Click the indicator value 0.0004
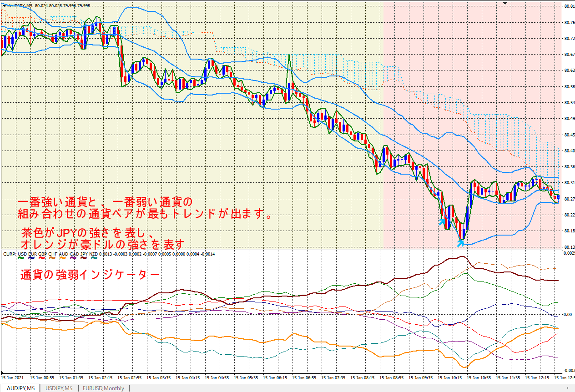The width and height of the screenshot is (575, 392). [x=193, y=254]
